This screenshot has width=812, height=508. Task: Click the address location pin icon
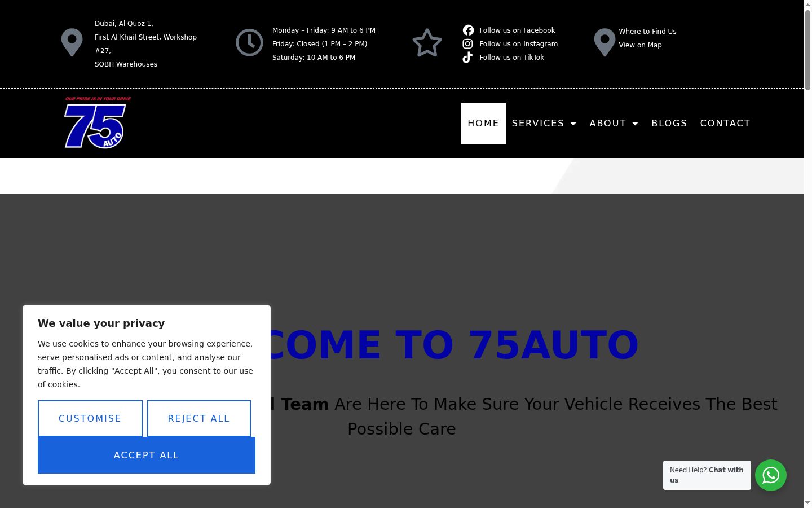(72, 42)
